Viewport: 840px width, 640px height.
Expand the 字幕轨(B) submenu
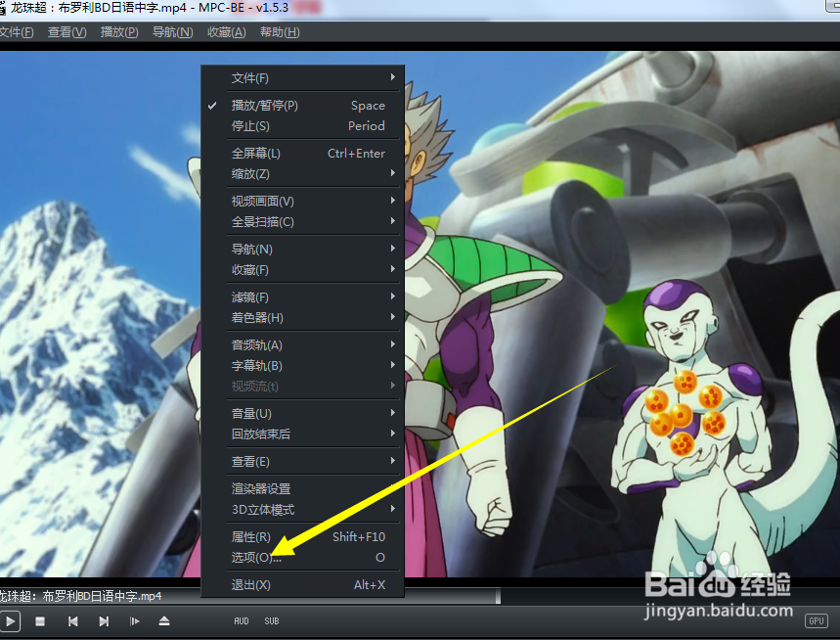coord(303,366)
